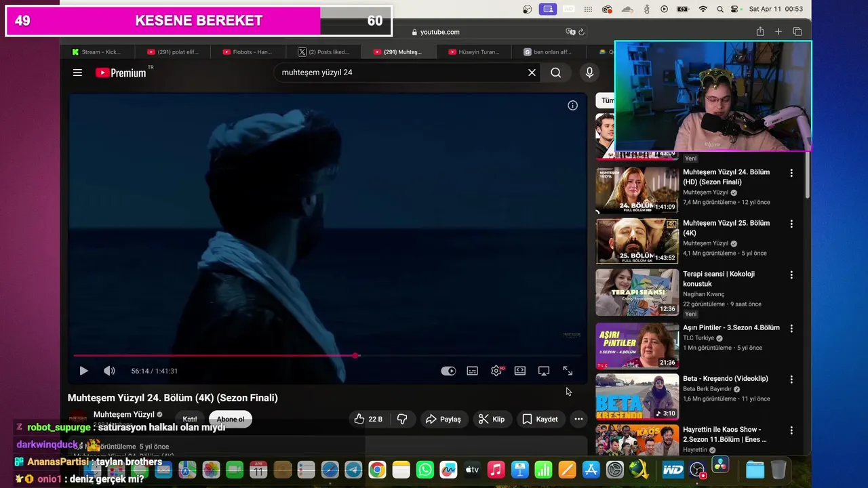Open the Safari share button
The height and width of the screenshot is (488, 868).
pyautogui.click(x=760, y=32)
